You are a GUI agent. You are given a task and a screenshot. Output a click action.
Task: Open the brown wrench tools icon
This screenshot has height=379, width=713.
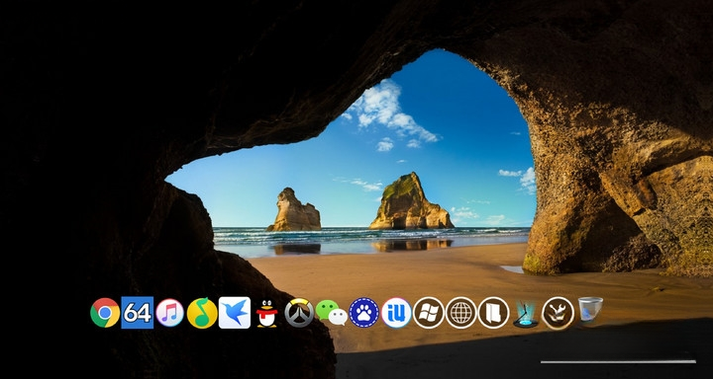pyautogui.click(x=558, y=313)
